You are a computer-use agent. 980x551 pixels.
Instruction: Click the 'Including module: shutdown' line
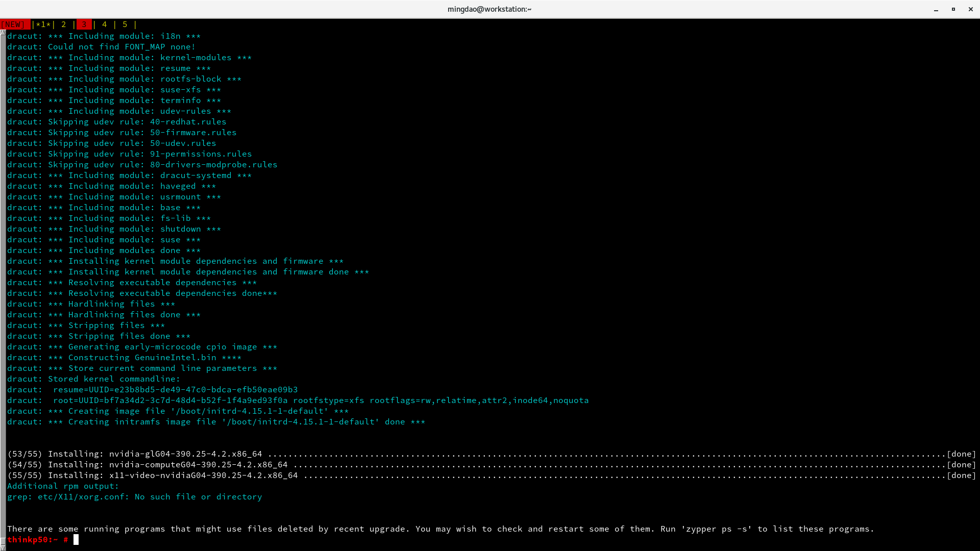coord(114,229)
